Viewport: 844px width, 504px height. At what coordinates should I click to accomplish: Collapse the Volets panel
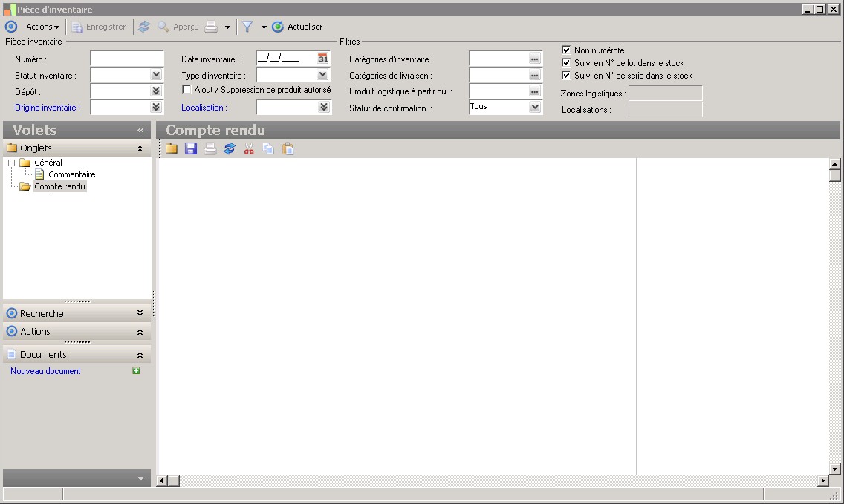pos(140,130)
